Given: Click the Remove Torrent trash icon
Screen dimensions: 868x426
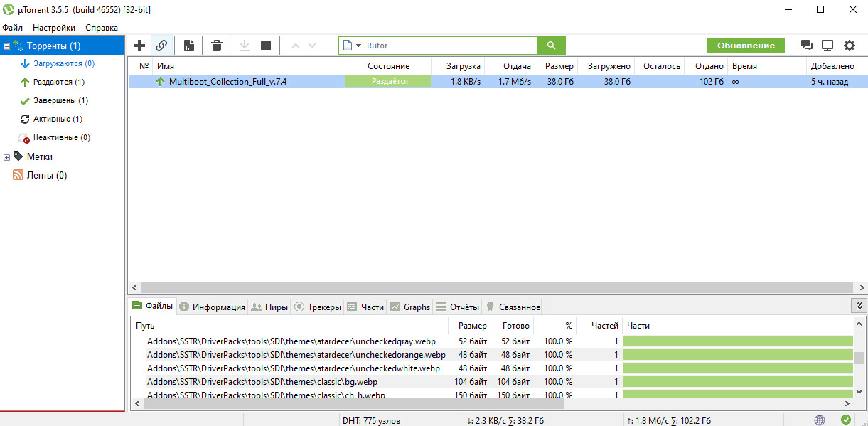Looking at the screenshot, I should point(217,46).
